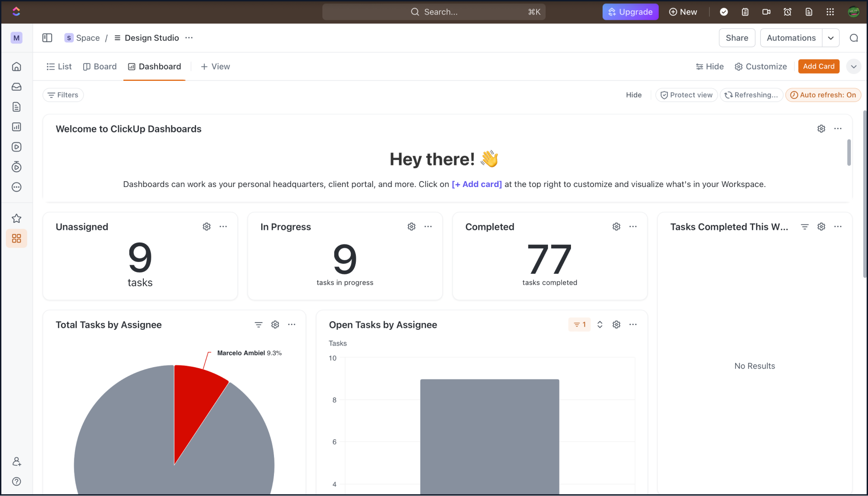868x496 pixels.
Task: Switch to the List view tab
Action: 59,66
